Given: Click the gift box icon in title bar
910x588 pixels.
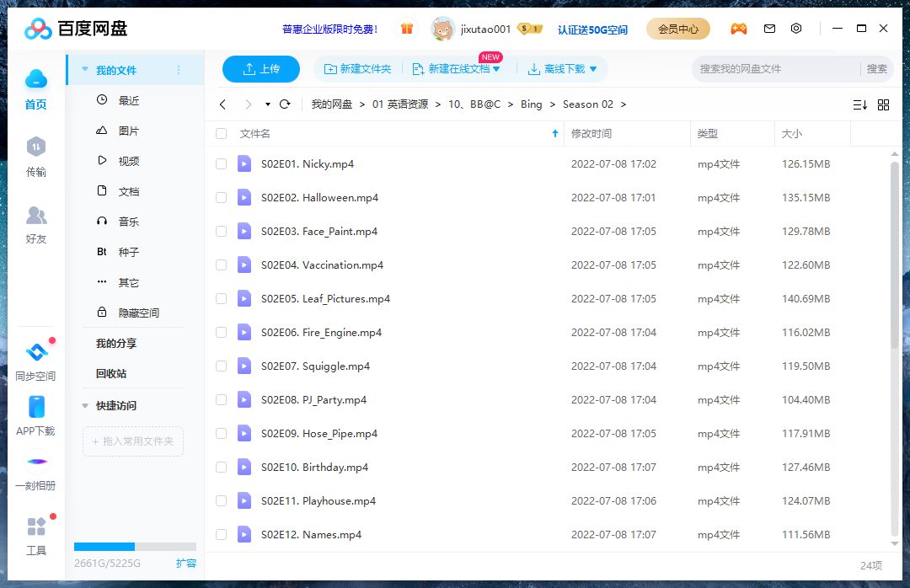Looking at the screenshot, I should pyautogui.click(x=407, y=29).
